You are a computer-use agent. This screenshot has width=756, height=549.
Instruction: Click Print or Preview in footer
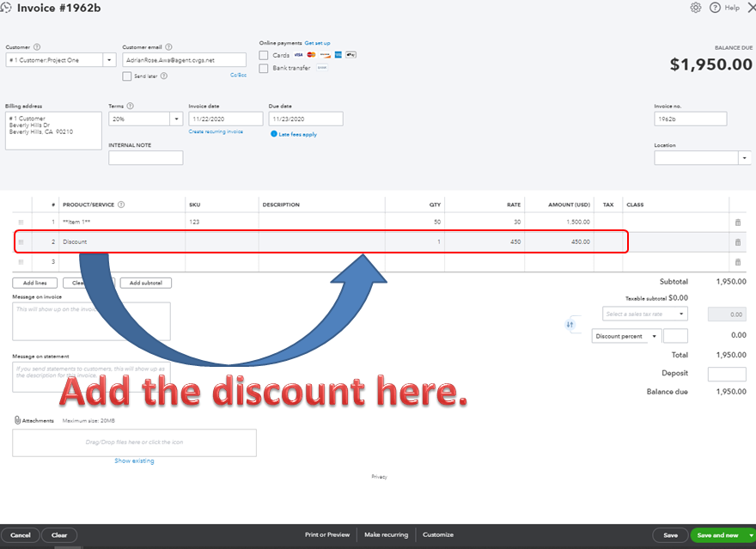point(327,534)
